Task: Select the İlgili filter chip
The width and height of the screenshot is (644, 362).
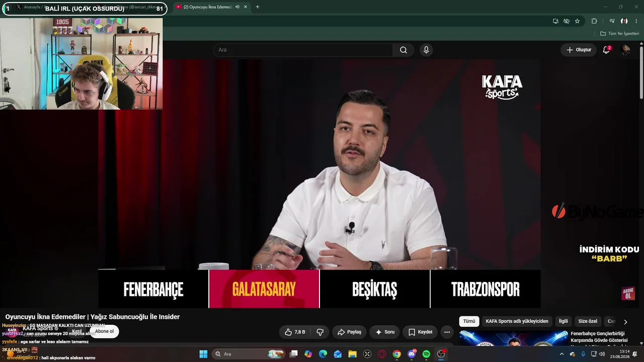Action: point(563,321)
